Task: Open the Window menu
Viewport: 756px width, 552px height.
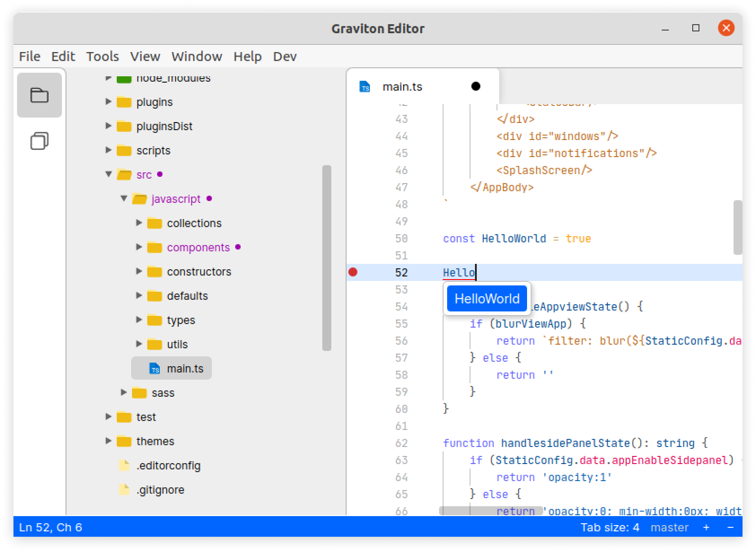Action: tap(197, 57)
